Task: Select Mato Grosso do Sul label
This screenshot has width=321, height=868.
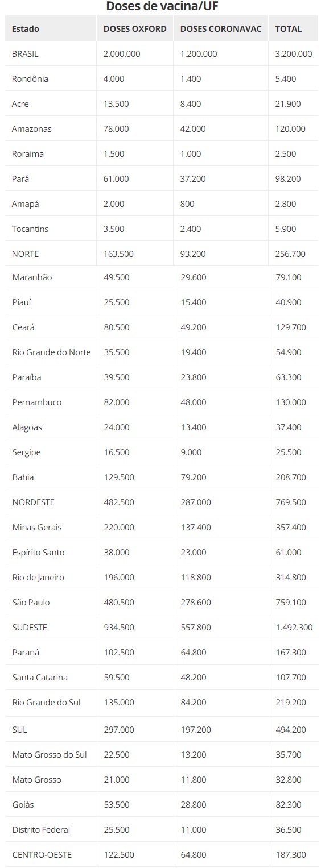Action: pyautogui.click(x=50, y=755)
